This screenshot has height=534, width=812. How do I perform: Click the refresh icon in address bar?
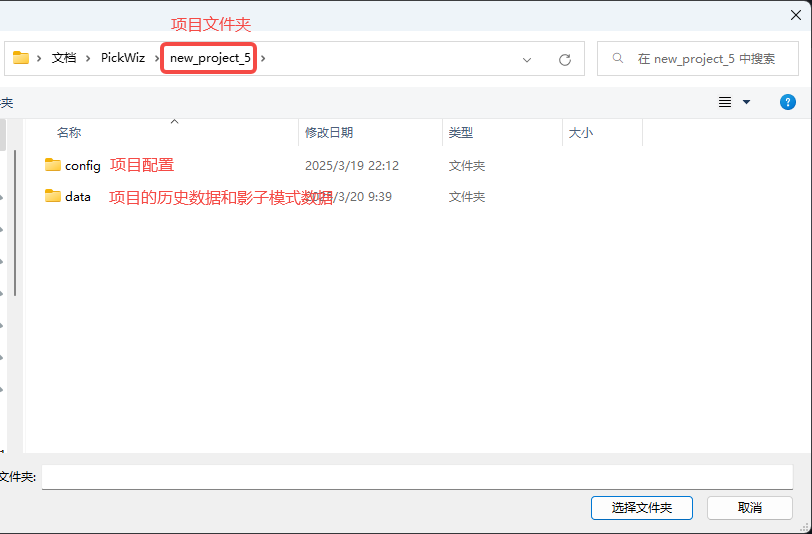(564, 59)
